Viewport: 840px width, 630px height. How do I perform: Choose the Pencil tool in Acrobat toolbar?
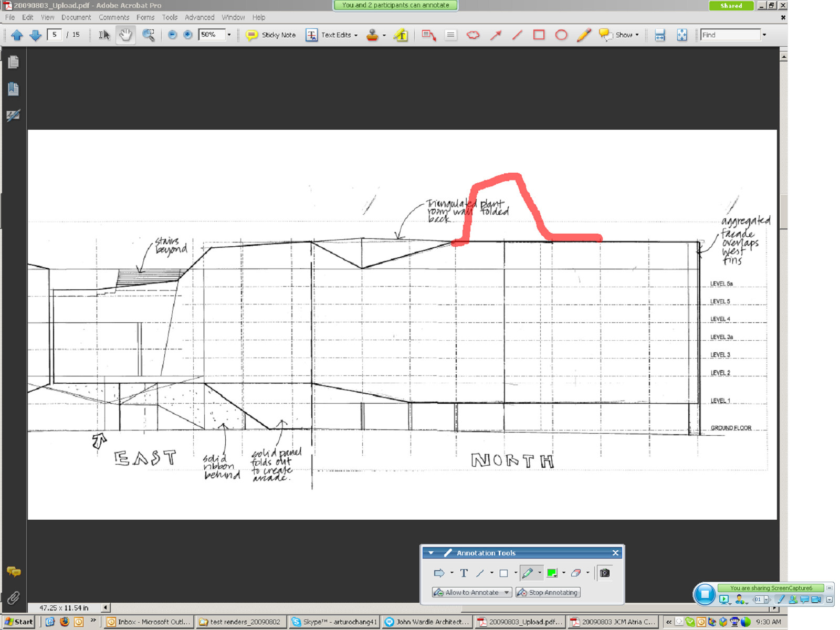[584, 35]
